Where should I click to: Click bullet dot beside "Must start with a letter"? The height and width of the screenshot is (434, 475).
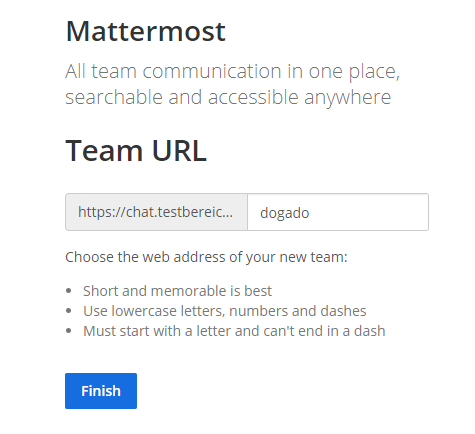(x=69, y=331)
